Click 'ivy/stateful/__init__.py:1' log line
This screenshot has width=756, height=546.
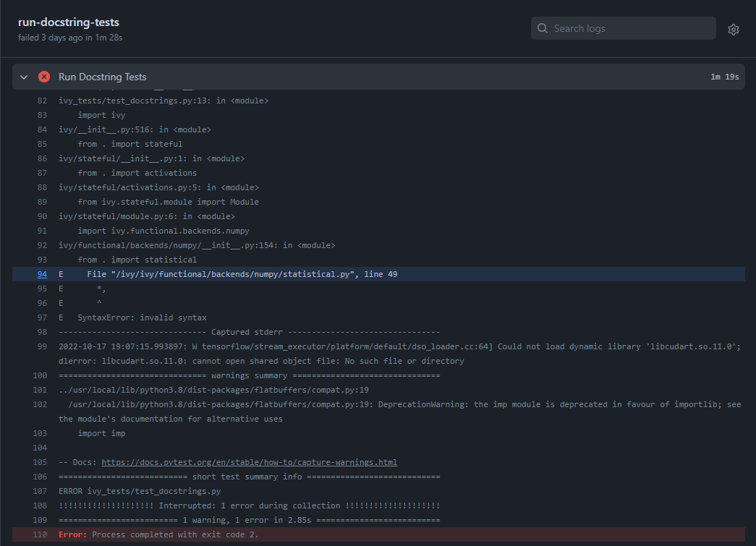(151, 158)
